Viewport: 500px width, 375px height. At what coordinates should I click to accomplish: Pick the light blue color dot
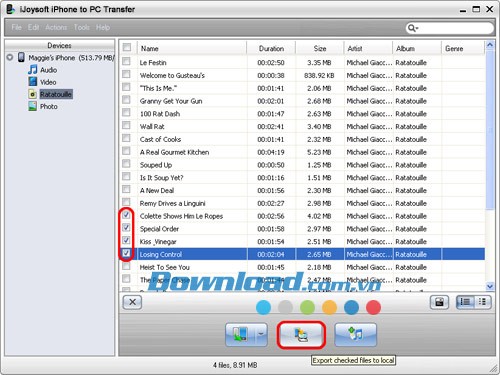(x=263, y=307)
